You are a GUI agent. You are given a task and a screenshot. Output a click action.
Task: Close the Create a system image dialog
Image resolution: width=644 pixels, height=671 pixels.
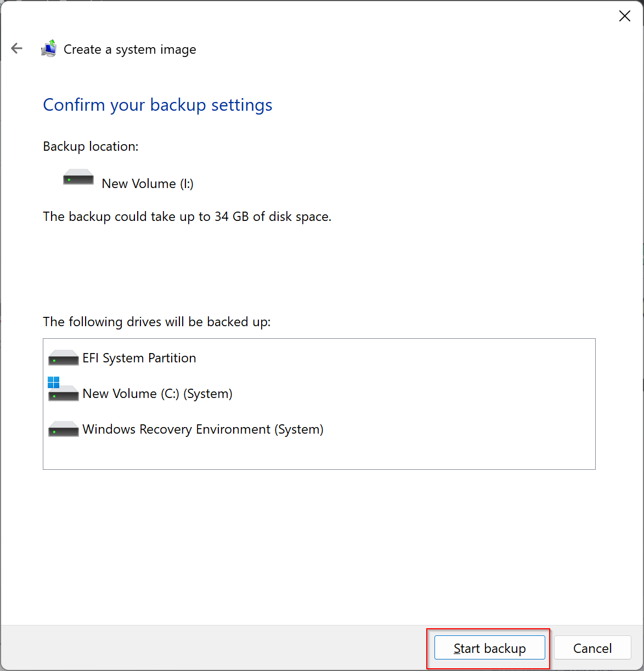(624, 16)
